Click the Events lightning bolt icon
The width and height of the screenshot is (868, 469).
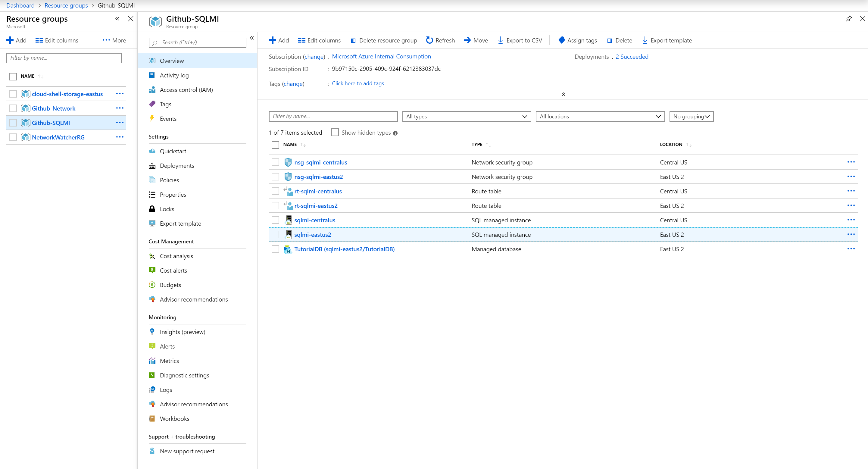152,118
